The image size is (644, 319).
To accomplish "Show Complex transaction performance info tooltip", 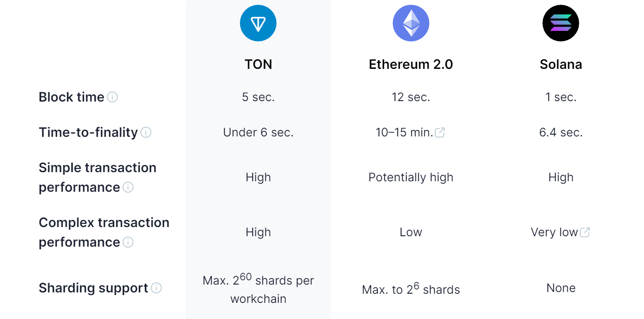I will pyautogui.click(x=128, y=242).
